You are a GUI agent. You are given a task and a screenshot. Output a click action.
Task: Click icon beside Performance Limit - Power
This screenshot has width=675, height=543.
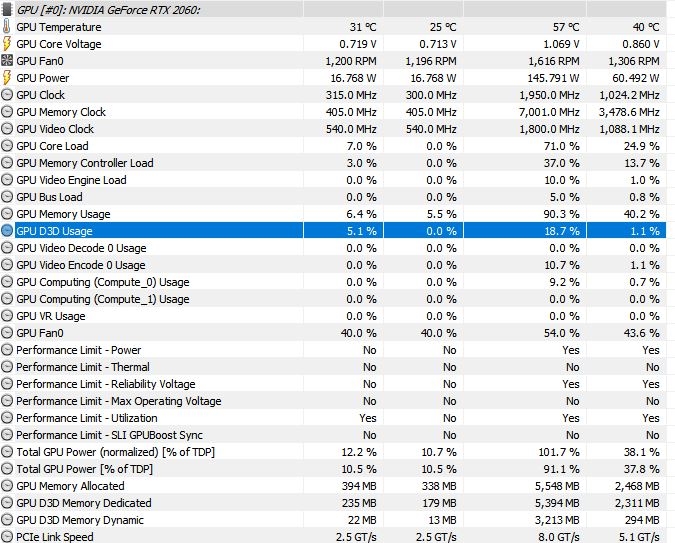7,350
